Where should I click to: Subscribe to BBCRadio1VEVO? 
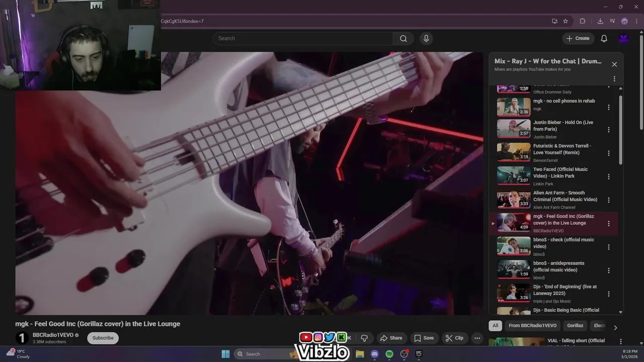103,338
